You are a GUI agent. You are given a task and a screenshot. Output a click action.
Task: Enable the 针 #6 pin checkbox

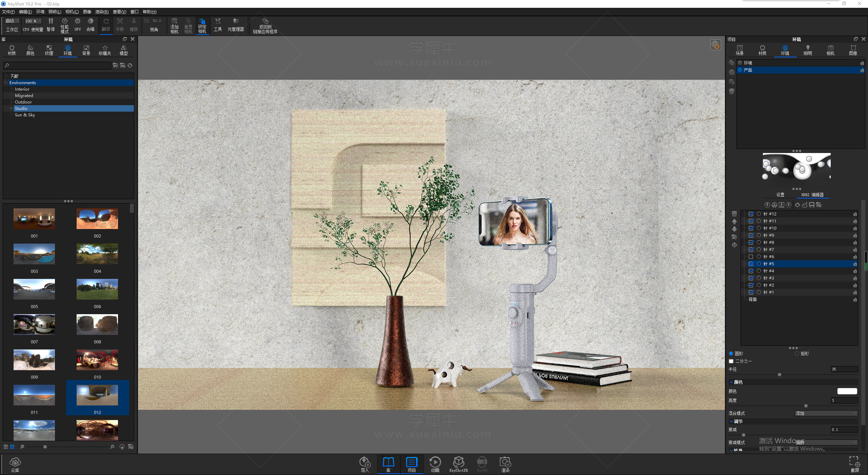[751, 257]
